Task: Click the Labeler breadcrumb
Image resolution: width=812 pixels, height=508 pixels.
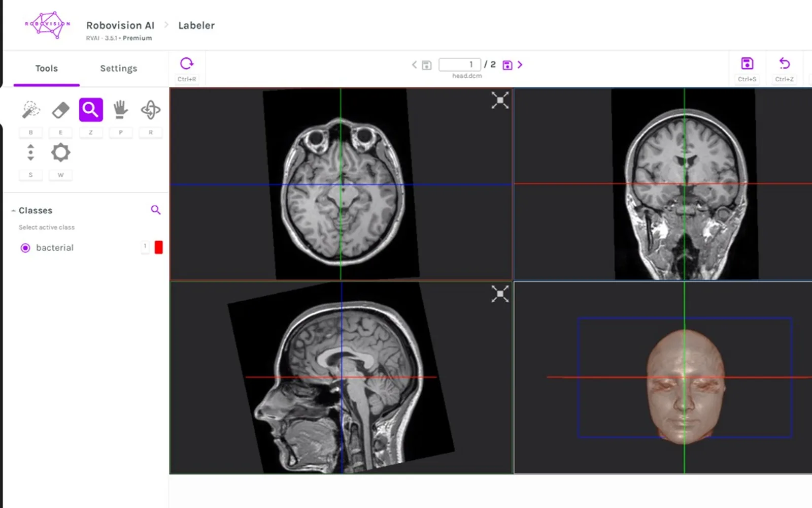Action: [x=196, y=25]
